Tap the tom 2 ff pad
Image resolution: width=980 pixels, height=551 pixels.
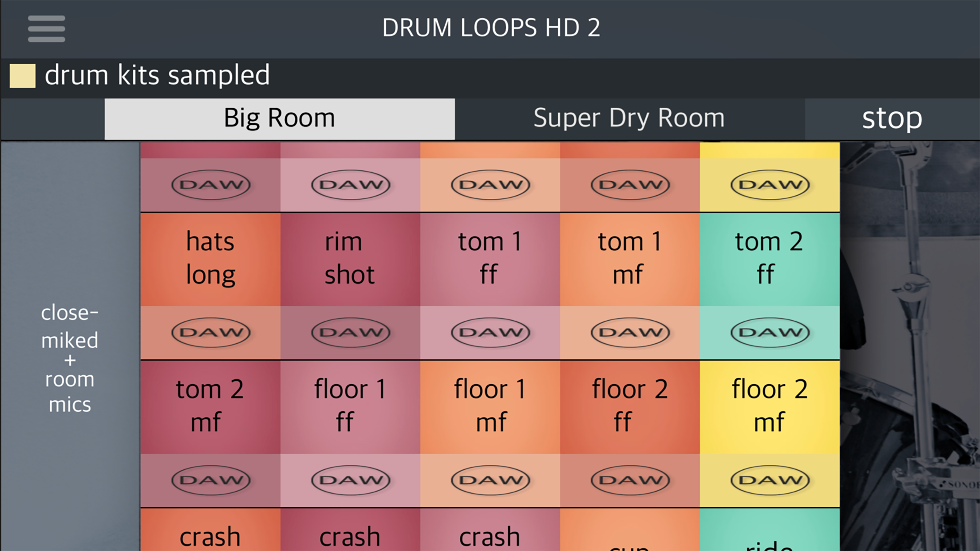[x=770, y=259]
